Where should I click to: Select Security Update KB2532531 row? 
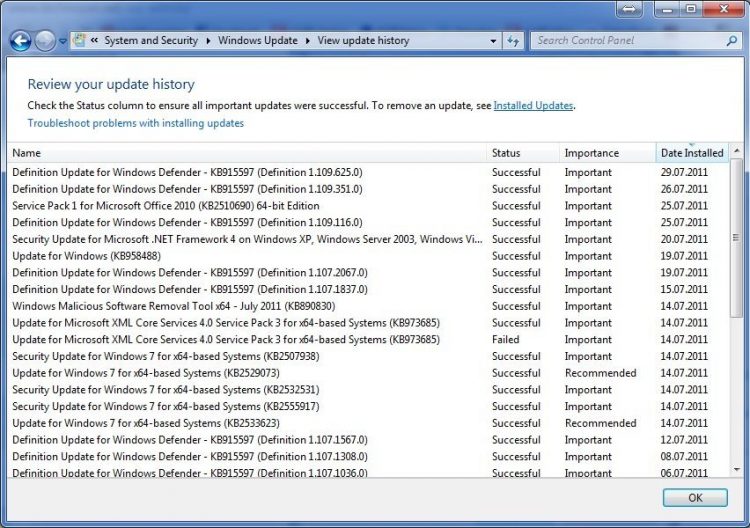(x=368, y=390)
